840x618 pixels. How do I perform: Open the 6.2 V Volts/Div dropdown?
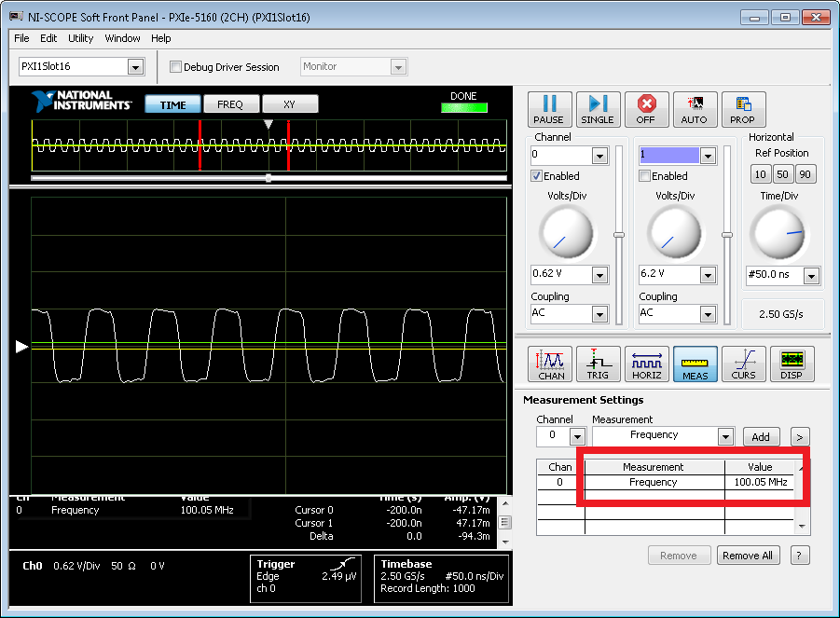708,275
